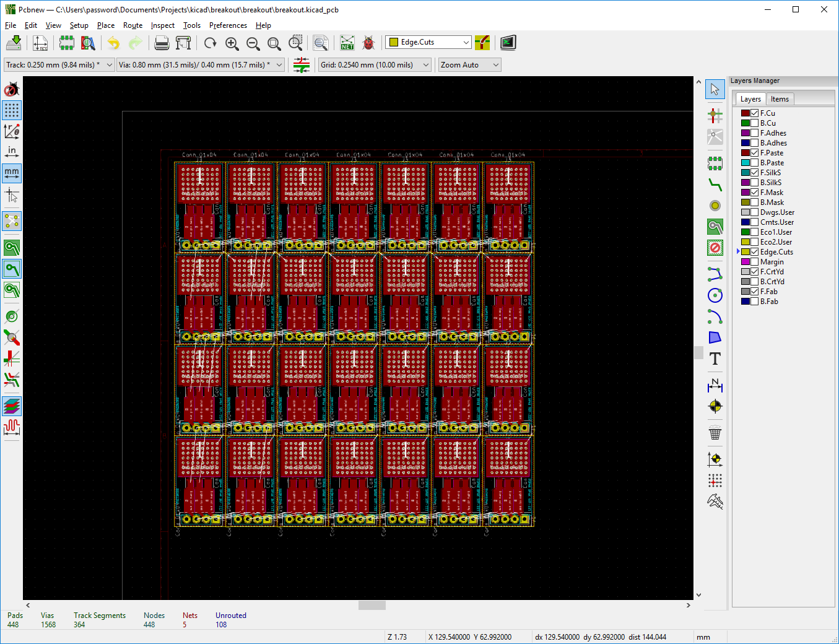The width and height of the screenshot is (839, 644).
Task: Switch units to millimeters
Action: pyautogui.click(x=12, y=173)
